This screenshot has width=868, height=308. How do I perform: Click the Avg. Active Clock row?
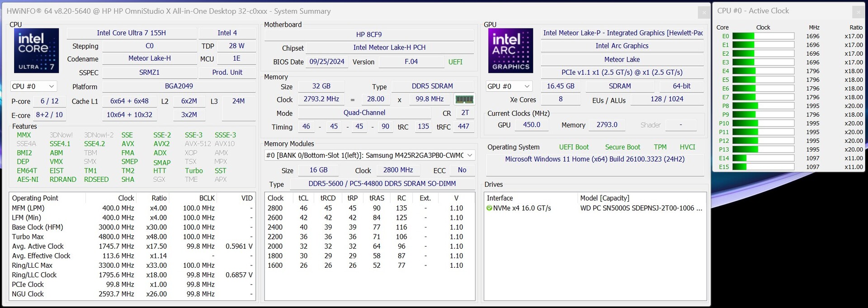[132, 246]
